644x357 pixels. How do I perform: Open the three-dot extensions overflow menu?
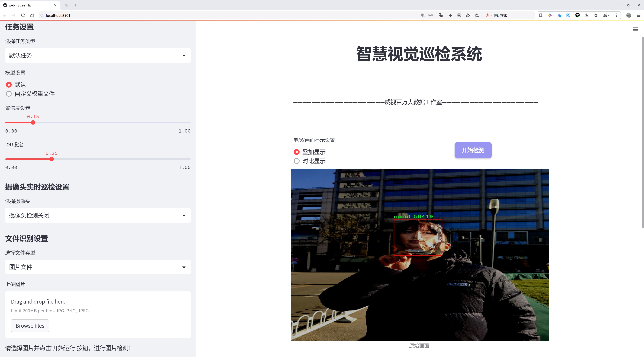616,15
